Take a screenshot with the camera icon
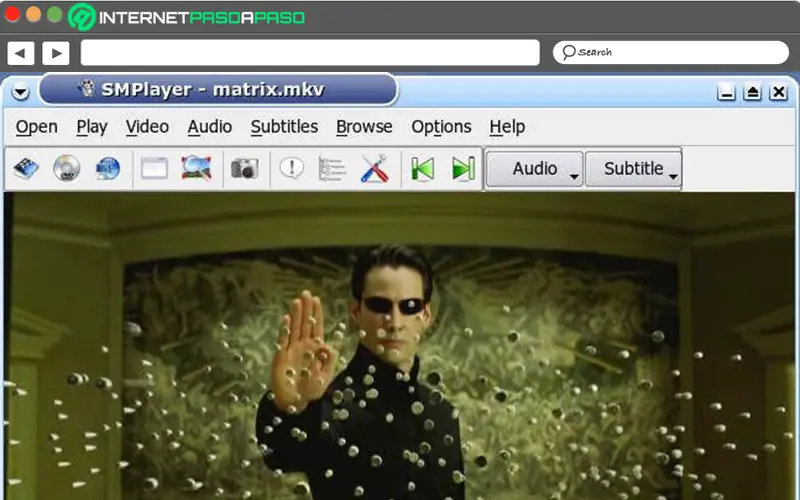 coord(244,168)
